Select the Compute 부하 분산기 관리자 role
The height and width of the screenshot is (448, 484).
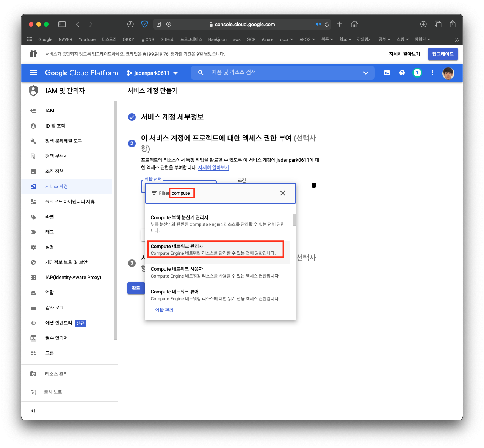tap(218, 223)
